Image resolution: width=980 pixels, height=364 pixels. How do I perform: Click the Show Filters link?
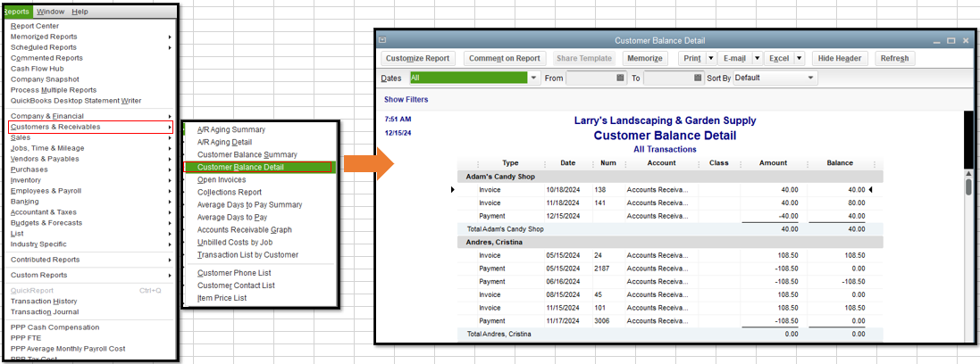coord(406,100)
